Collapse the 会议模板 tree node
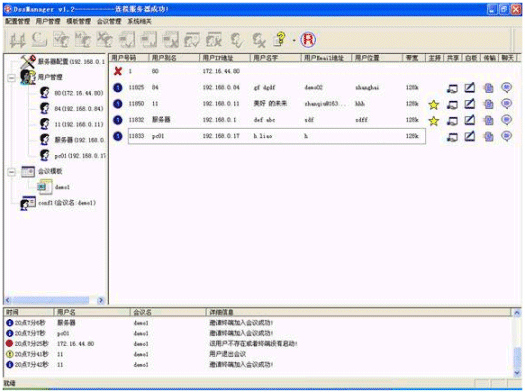The width and height of the screenshot is (525, 392). [12, 172]
